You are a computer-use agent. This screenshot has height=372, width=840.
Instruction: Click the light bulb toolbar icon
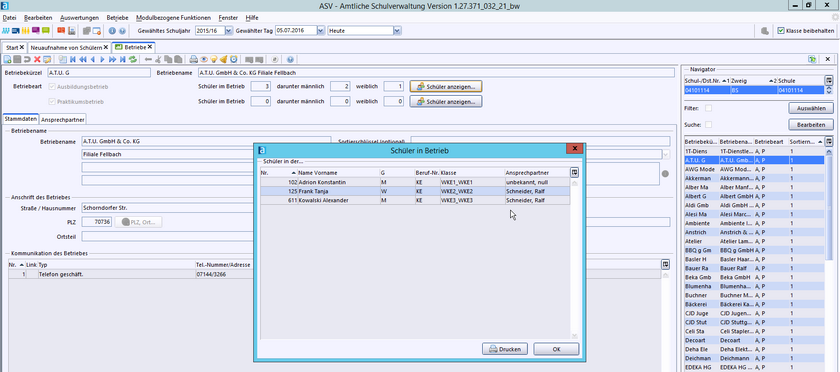tap(214, 59)
